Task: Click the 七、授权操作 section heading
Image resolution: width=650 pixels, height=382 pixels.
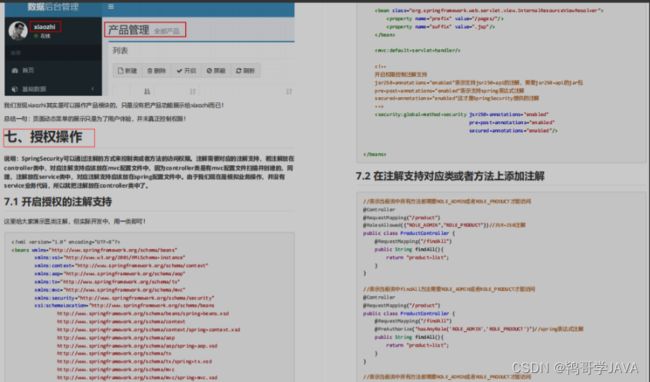Action: pyautogui.click(x=44, y=137)
